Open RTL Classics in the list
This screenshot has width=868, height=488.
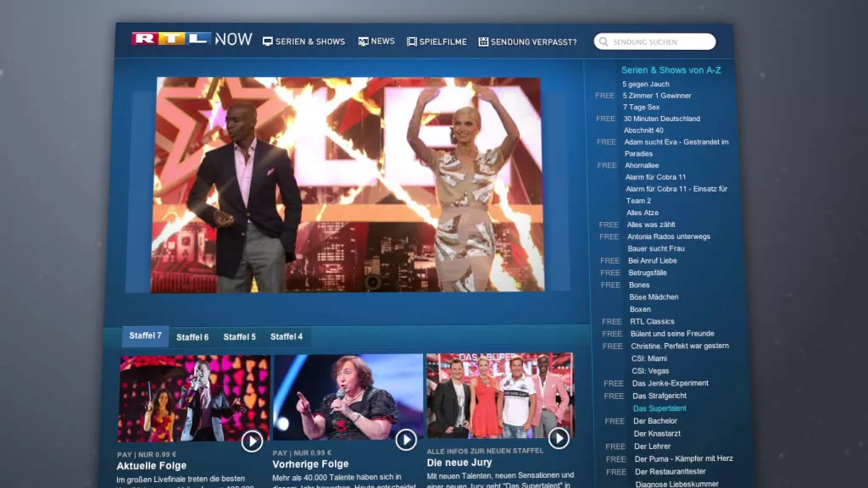point(653,321)
